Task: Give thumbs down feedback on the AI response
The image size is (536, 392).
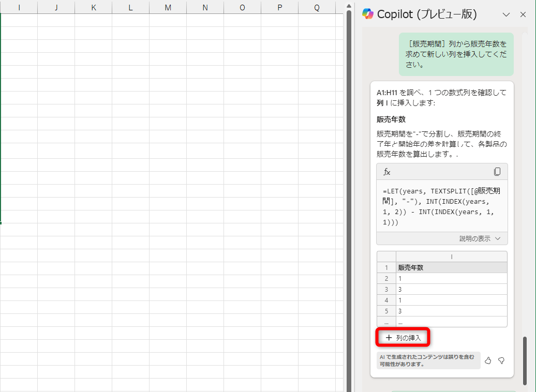Action: 501,360
